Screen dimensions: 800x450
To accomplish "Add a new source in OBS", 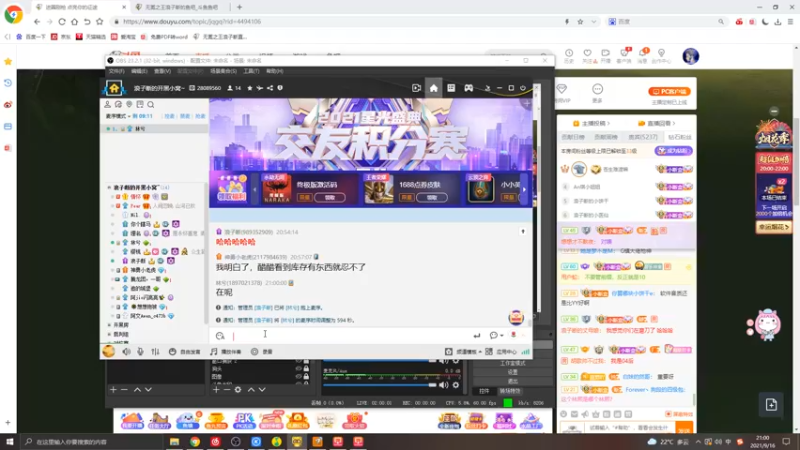I will [x=216, y=390].
